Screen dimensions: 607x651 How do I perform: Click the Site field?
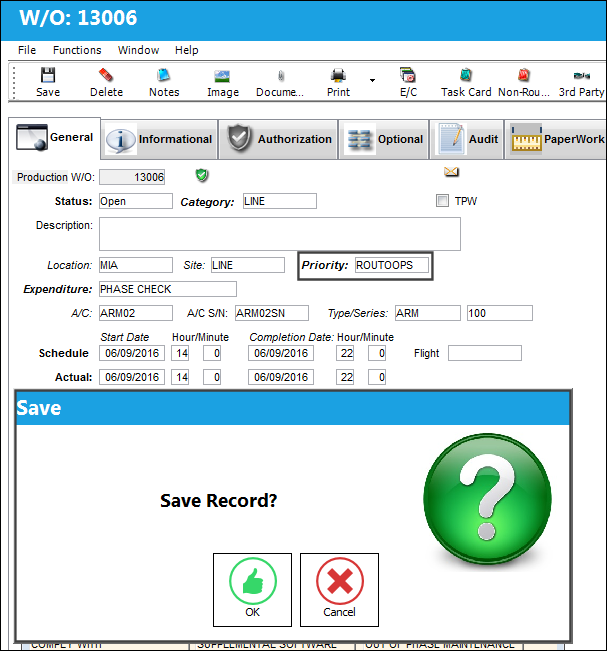248,265
